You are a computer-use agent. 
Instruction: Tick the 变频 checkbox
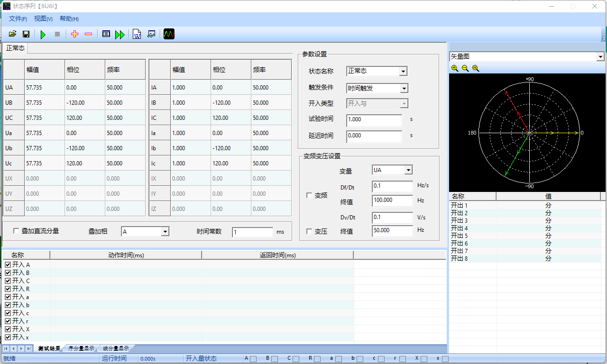(x=309, y=196)
